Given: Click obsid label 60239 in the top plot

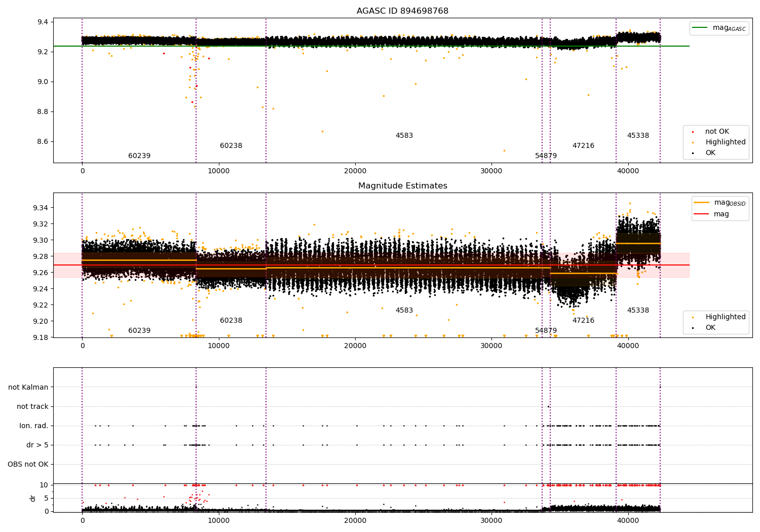Looking at the screenshot, I should click(x=139, y=156).
